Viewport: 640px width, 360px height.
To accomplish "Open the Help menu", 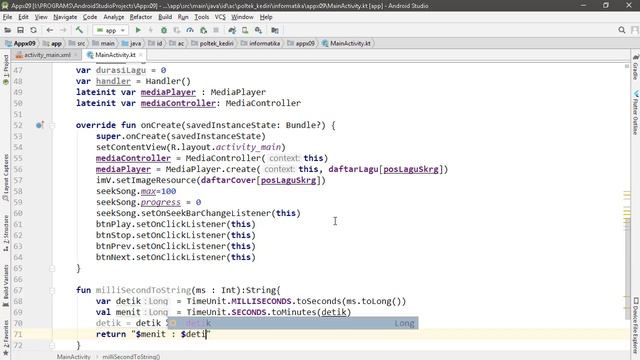I will point(266,17).
